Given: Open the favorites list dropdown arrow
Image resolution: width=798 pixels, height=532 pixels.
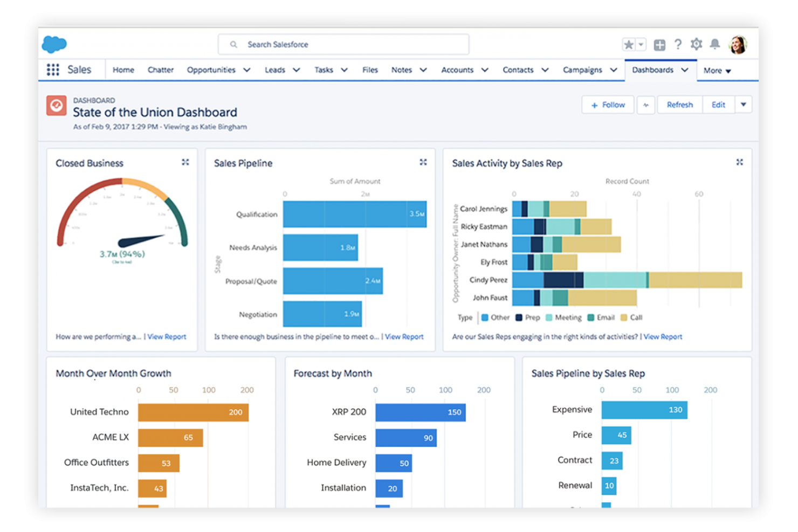Looking at the screenshot, I should coord(641,45).
